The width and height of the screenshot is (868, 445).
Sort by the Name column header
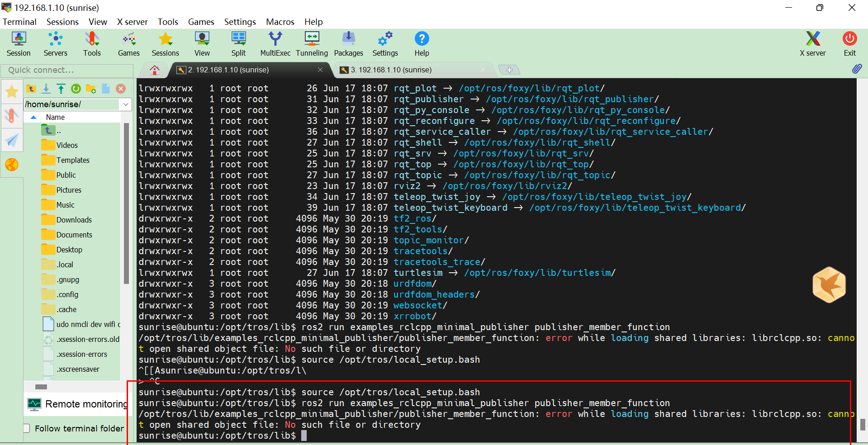[x=55, y=117]
